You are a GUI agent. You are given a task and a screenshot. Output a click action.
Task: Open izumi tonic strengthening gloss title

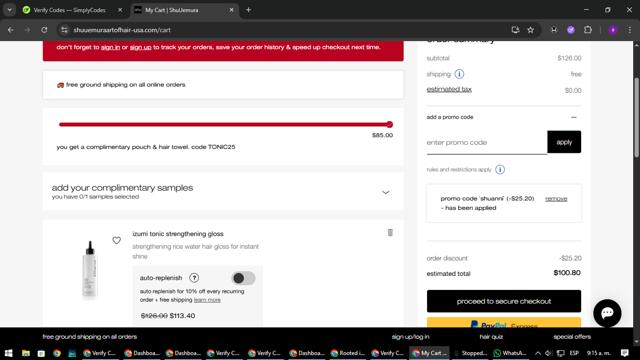click(178, 234)
